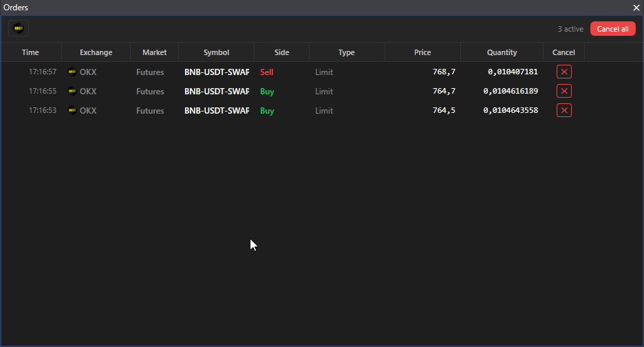Click OKX logo in the 17:16:55 row
This screenshot has height=347, width=644.
point(72,91)
